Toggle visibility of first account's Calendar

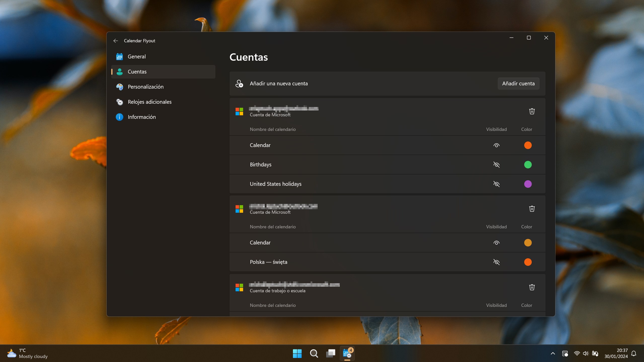(x=496, y=145)
